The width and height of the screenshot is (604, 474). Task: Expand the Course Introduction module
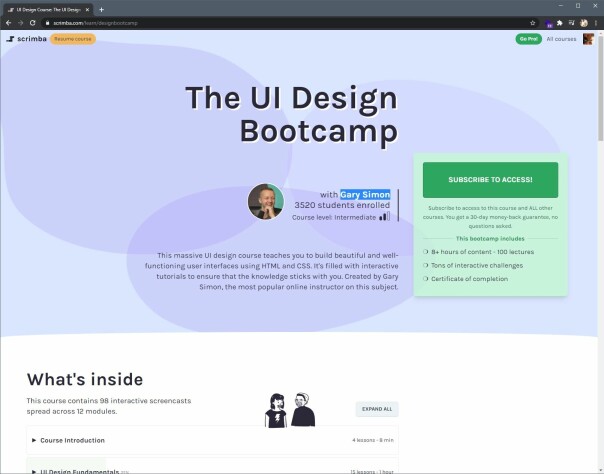(212, 440)
